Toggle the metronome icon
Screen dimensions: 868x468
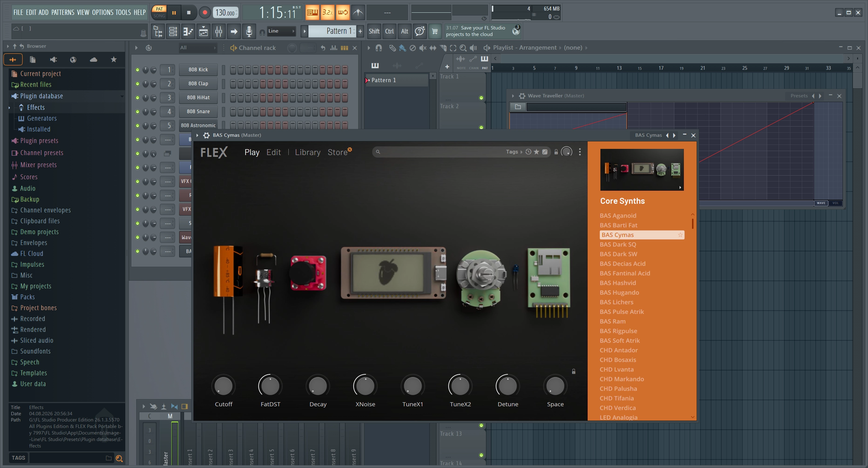[358, 13]
